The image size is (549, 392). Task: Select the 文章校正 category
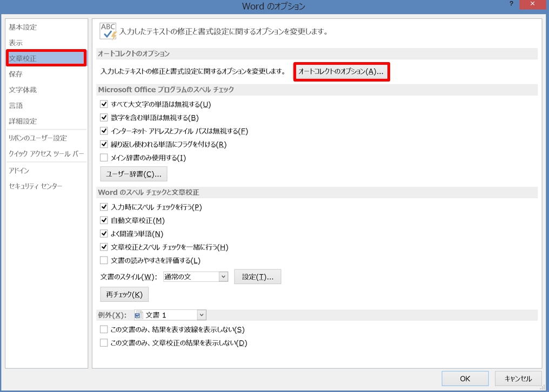[46, 58]
